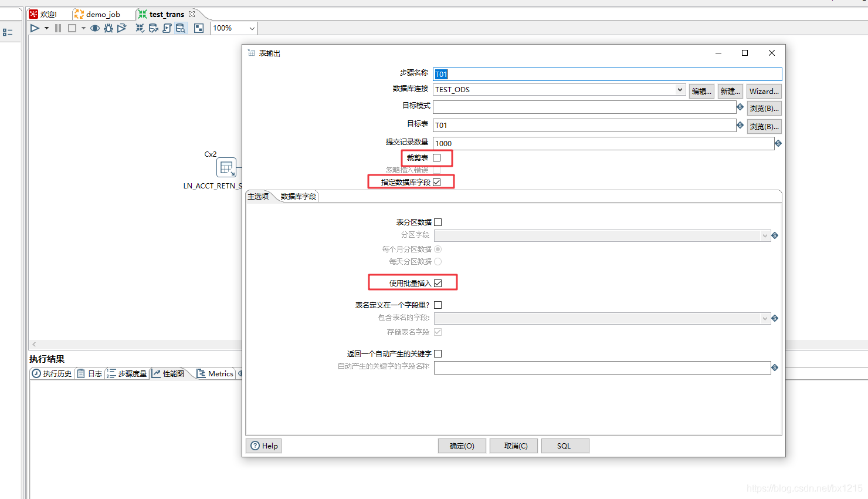The image size is (868, 499).
Task: Preview the transformation with the eye icon
Action: [x=95, y=28]
